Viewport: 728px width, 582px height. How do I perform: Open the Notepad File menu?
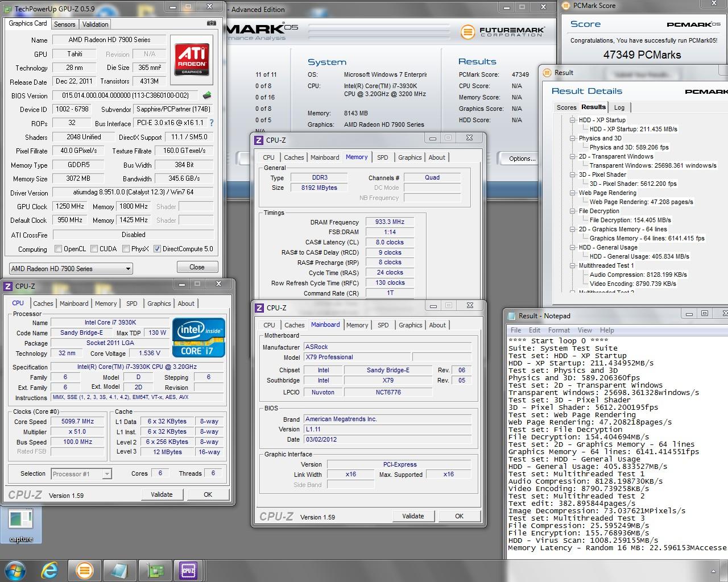click(516, 330)
